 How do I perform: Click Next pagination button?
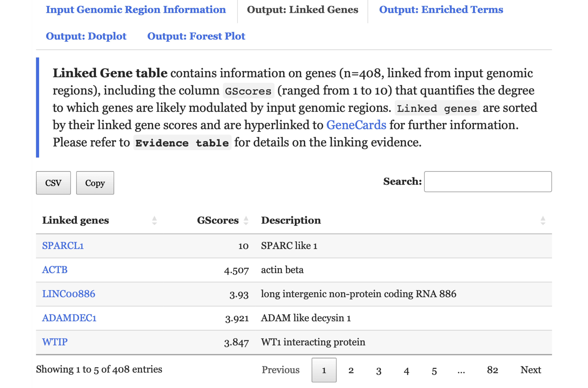pyautogui.click(x=531, y=370)
